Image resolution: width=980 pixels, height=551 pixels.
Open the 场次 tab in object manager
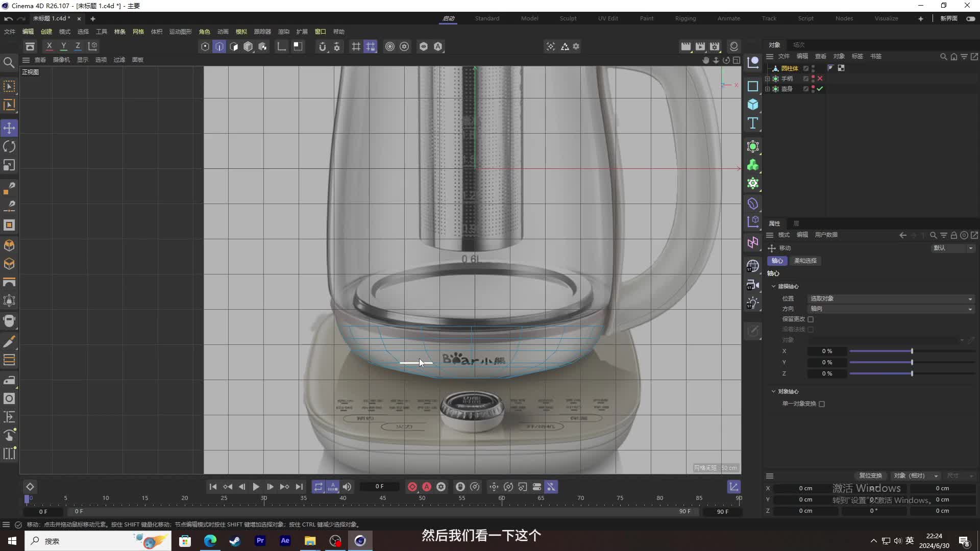click(x=799, y=45)
